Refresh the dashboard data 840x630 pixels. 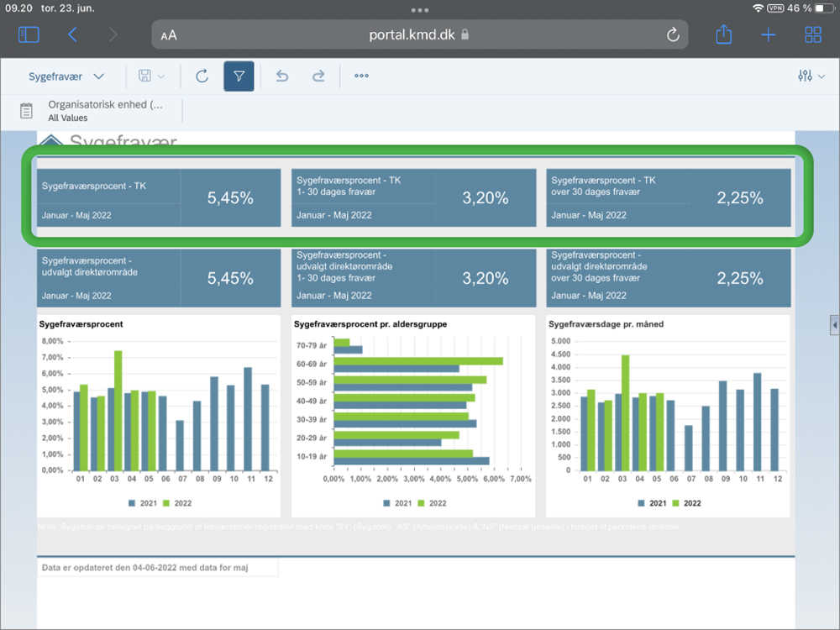(202, 76)
